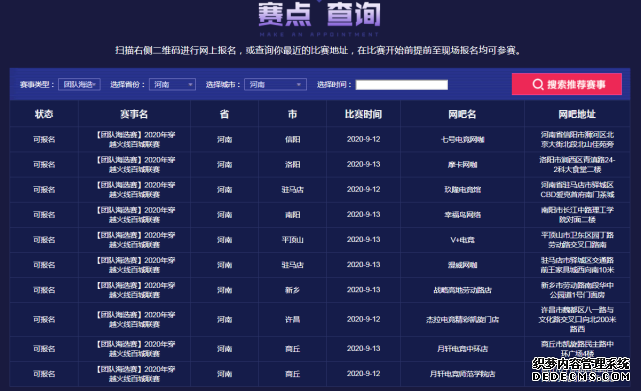This screenshot has width=641, height=391.
Task: Click the 河南 province cell in 洛阳 row
Action: point(224,164)
